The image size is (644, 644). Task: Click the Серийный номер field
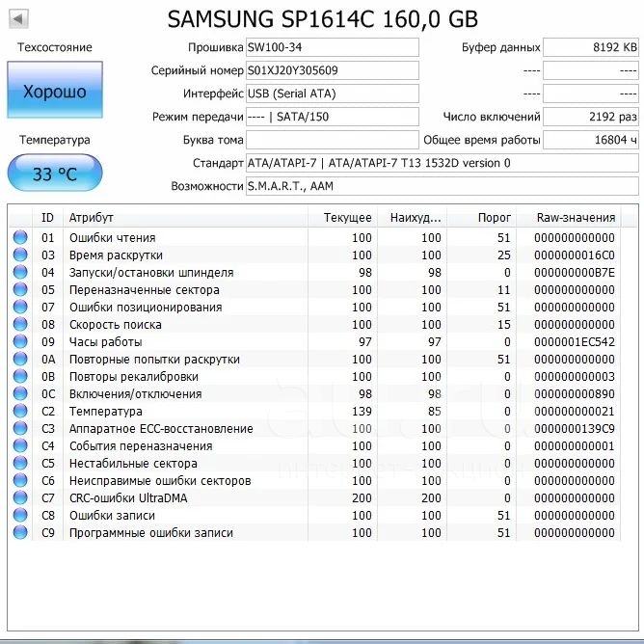point(332,70)
